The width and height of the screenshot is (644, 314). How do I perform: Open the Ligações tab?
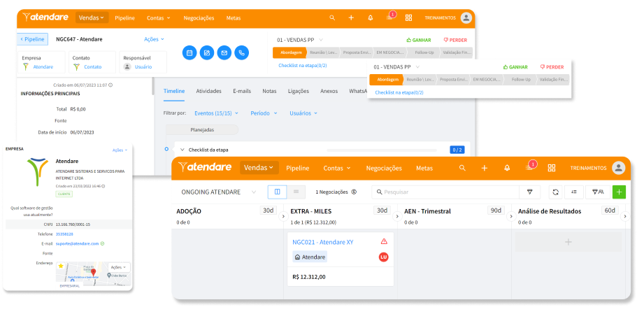point(299,91)
